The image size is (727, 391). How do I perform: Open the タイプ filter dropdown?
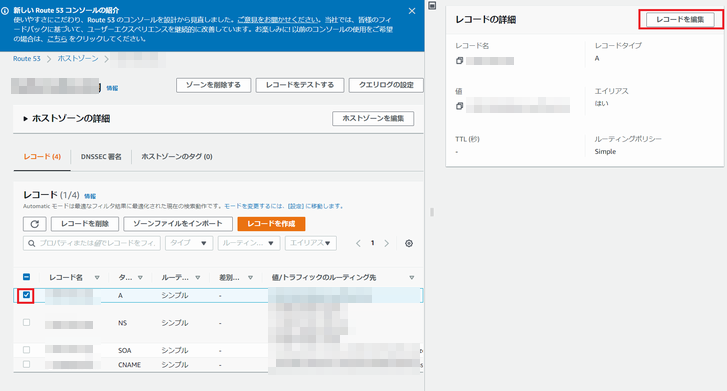(189, 243)
